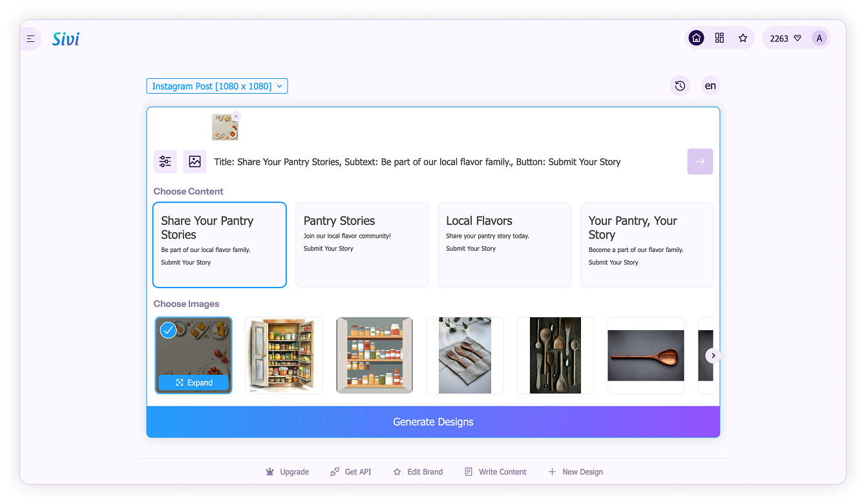This screenshot has width=866, height=504.
Task: Remove the attached food thumbnail
Action: (236, 116)
